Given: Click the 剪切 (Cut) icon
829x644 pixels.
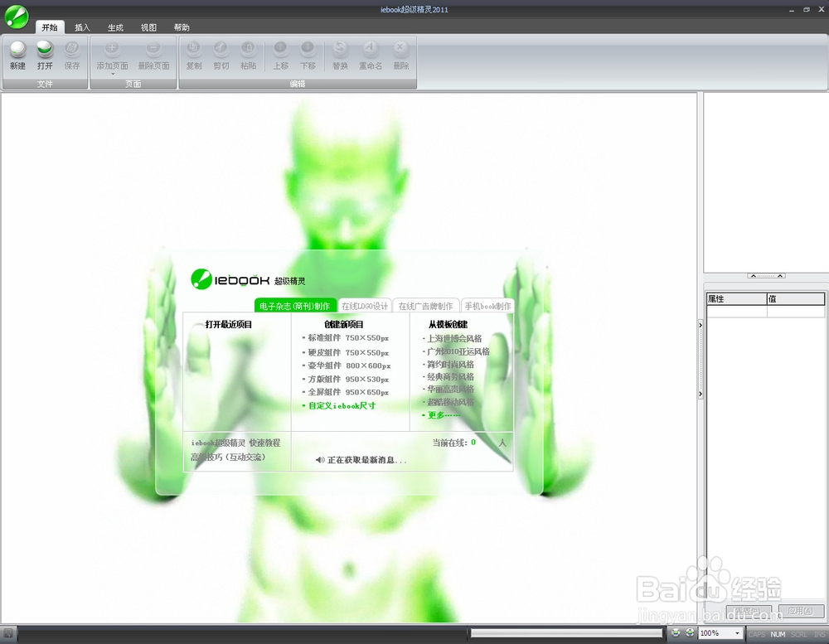Looking at the screenshot, I should (x=221, y=49).
